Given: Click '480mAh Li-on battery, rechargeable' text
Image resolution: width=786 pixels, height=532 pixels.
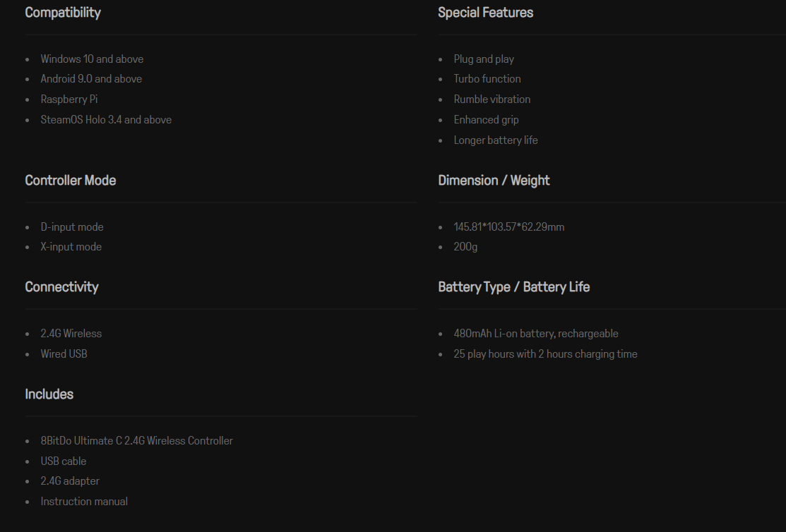Looking at the screenshot, I should pyautogui.click(x=536, y=334).
